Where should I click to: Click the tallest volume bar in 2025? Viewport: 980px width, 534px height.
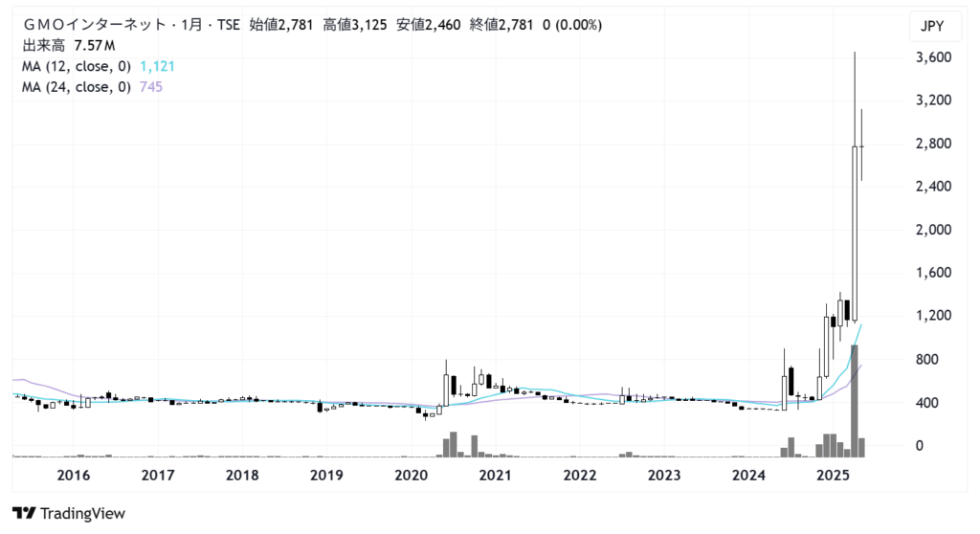point(855,401)
